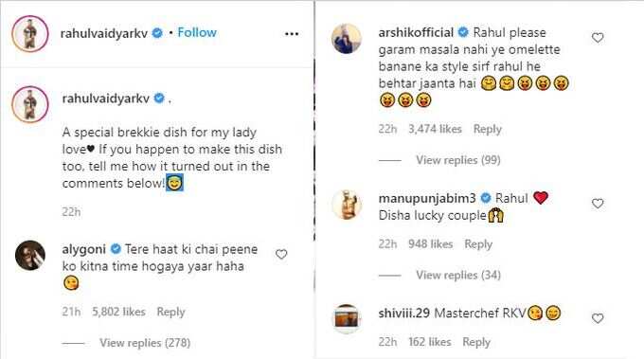Like manupunjabim3's comment with the heart icon
The height and width of the screenshot is (359, 644).
(598, 204)
